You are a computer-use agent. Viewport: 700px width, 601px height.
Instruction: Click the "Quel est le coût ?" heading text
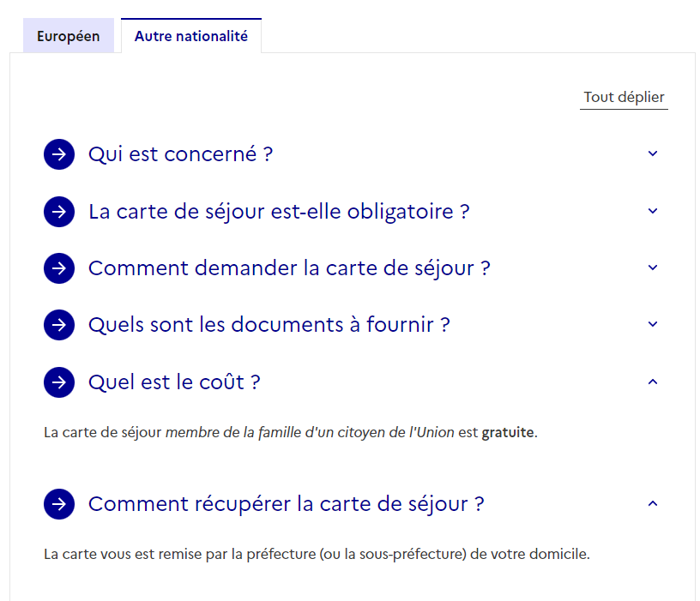[174, 382]
